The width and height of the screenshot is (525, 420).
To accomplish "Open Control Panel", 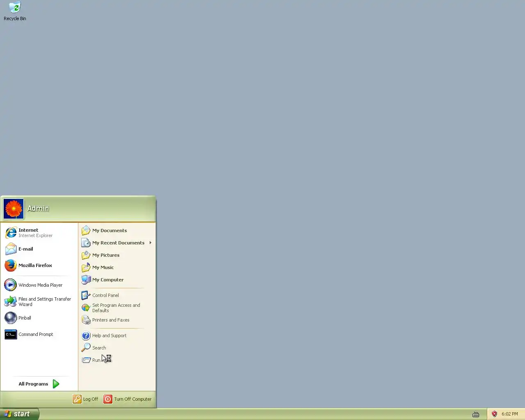I will (117, 295).
